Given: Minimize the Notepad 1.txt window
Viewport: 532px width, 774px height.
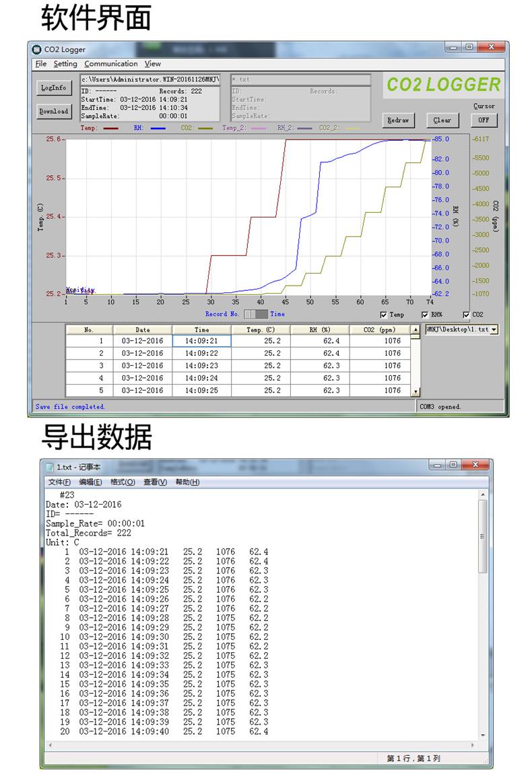Looking at the screenshot, I should click(437, 465).
